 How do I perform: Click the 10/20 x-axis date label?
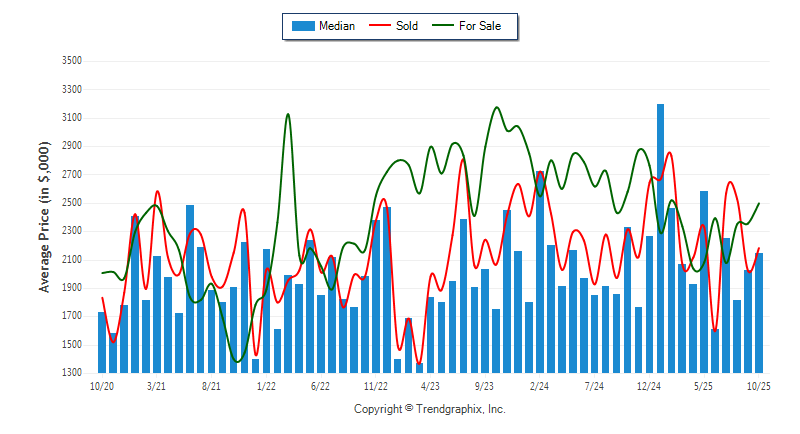tap(101, 384)
